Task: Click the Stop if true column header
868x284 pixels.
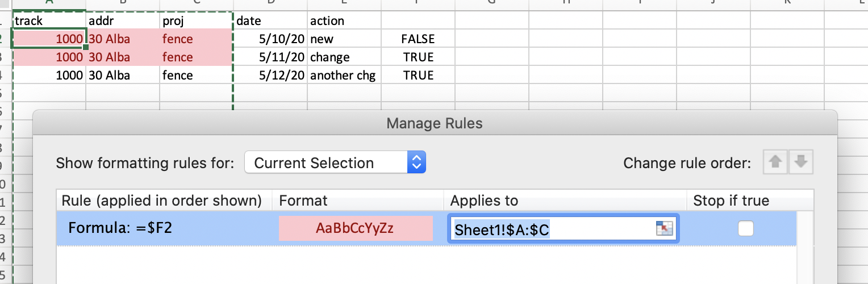Action: click(750, 201)
